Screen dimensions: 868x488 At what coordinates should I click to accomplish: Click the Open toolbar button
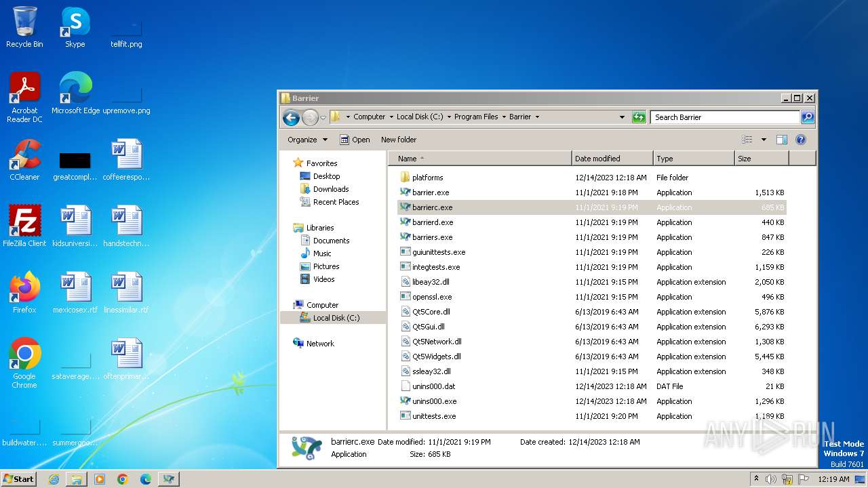[x=355, y=140]
